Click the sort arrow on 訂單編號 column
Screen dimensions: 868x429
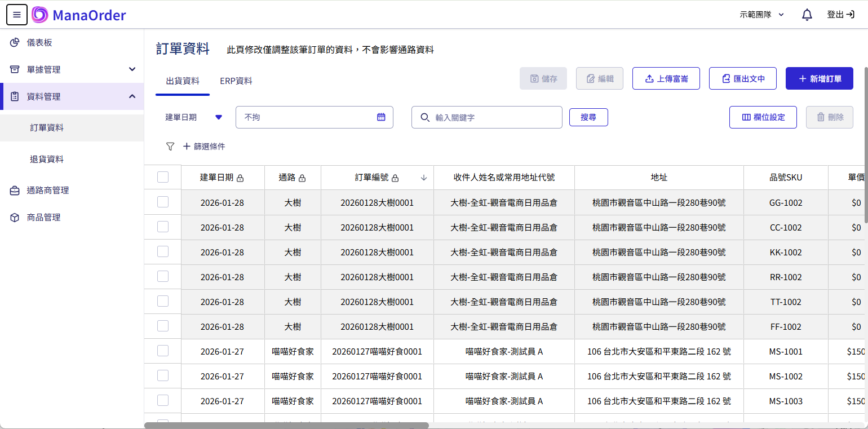[423, 177]
